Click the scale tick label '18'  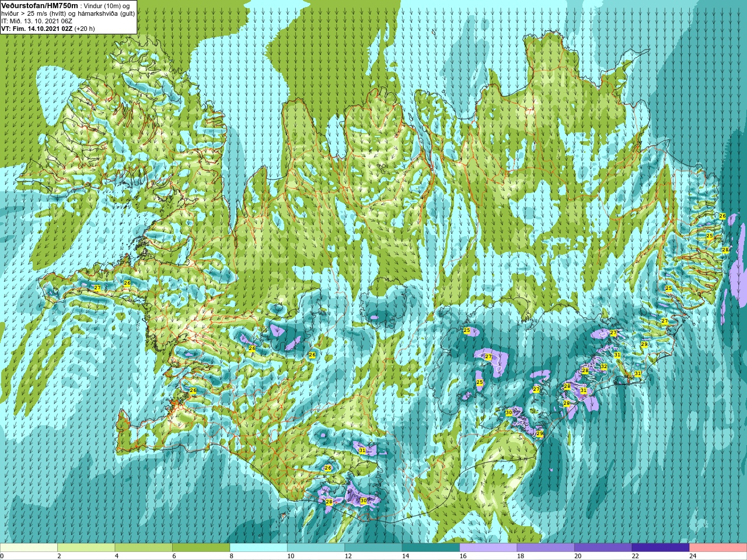[521, 556]
